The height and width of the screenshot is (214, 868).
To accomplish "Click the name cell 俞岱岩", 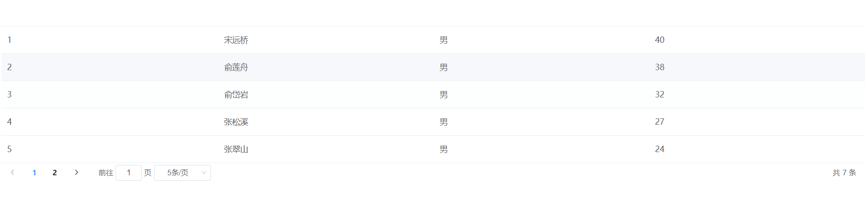I will coord(236,95).
